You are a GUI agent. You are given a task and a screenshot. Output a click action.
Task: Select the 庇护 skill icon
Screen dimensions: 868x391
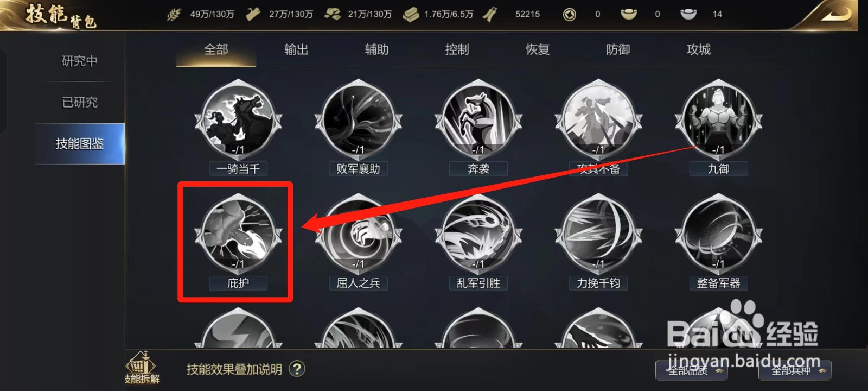tap(238, 235)
